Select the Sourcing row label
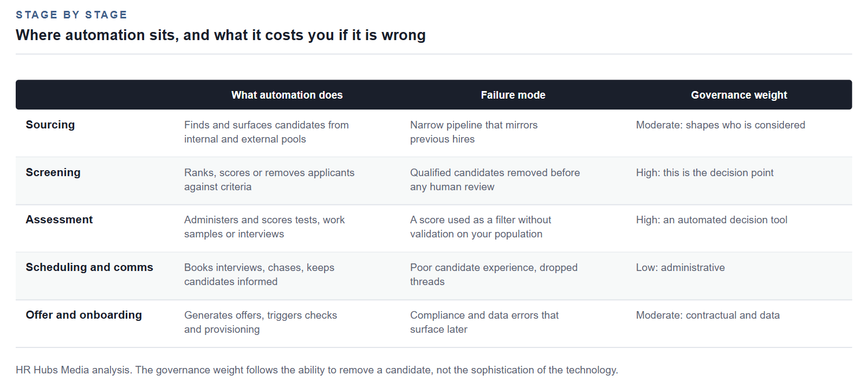The width and height of the screenshot is (868, 381). [x=50, y=125]
